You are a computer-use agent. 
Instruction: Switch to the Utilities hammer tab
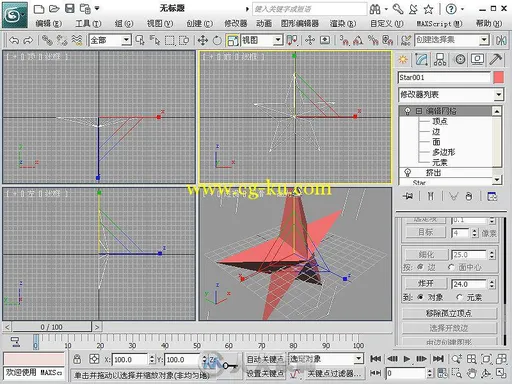click(496, 60)
